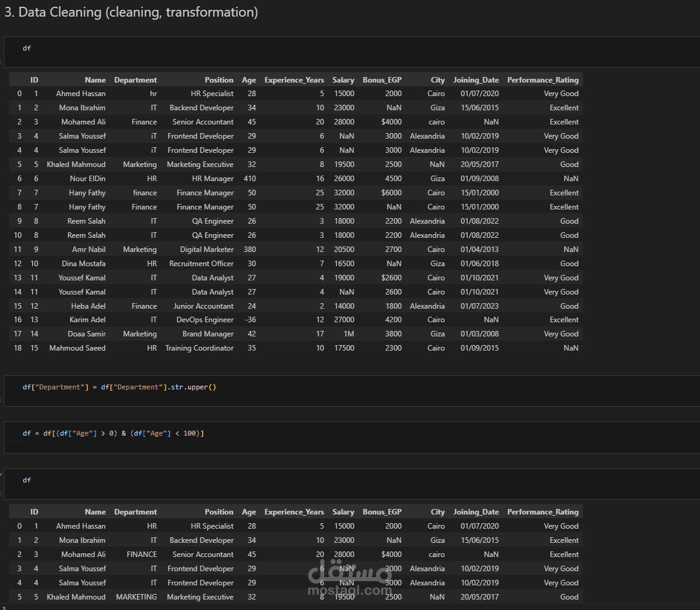Click the joining date 01/09/2015

[x=479, y=348]
